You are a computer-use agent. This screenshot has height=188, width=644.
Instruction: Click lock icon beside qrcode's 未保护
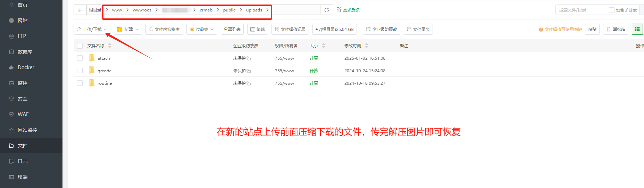tap(249, 71)
